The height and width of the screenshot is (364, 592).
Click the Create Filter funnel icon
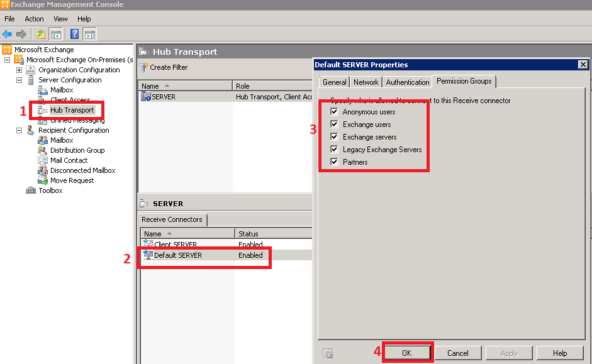click(143, 67)
